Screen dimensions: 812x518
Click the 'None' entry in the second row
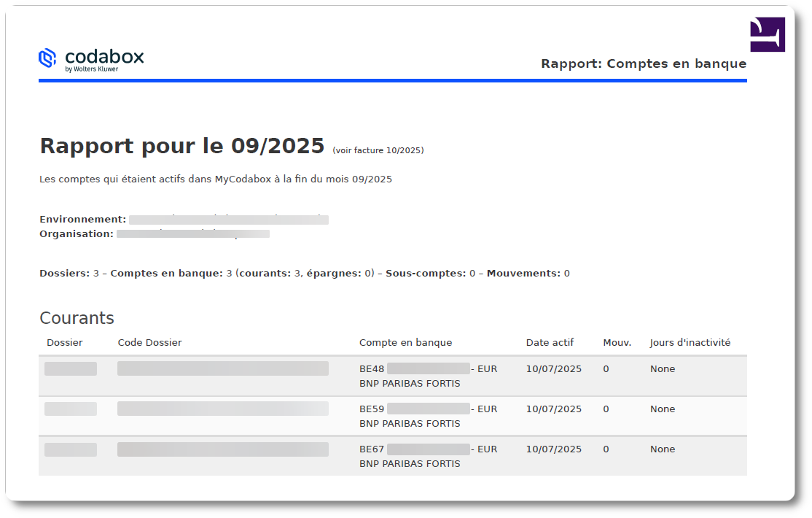pos(662,409)
